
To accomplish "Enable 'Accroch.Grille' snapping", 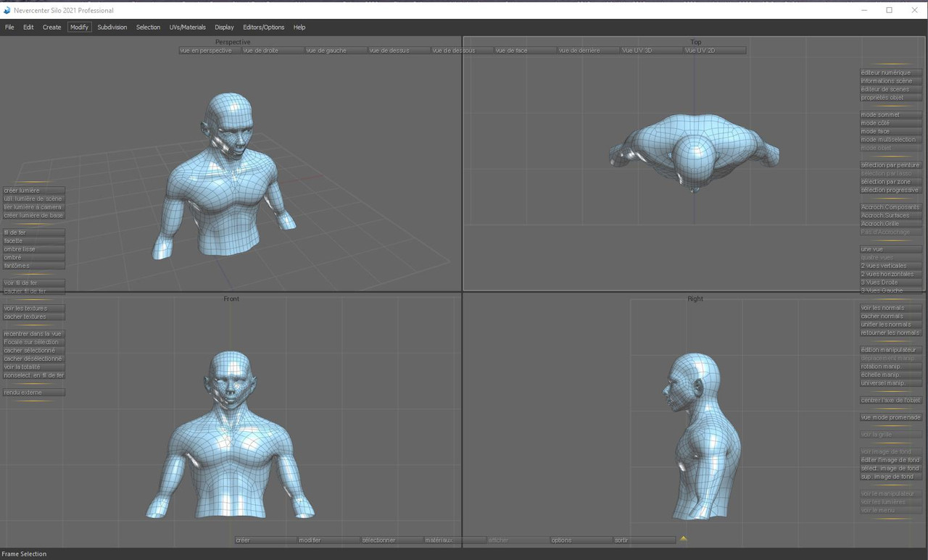I will (x=891, y=224).
